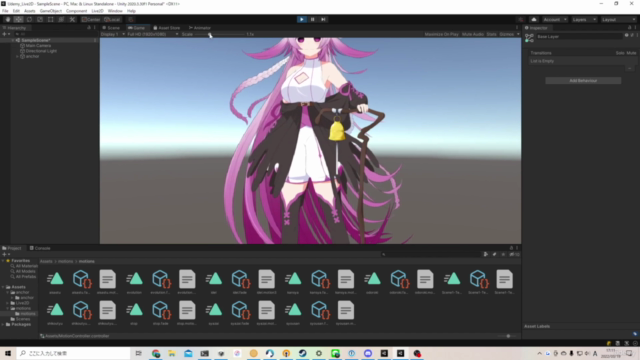
Task: Open the Live2D menu
Action: pyautogui.click(x=97, y=11)
